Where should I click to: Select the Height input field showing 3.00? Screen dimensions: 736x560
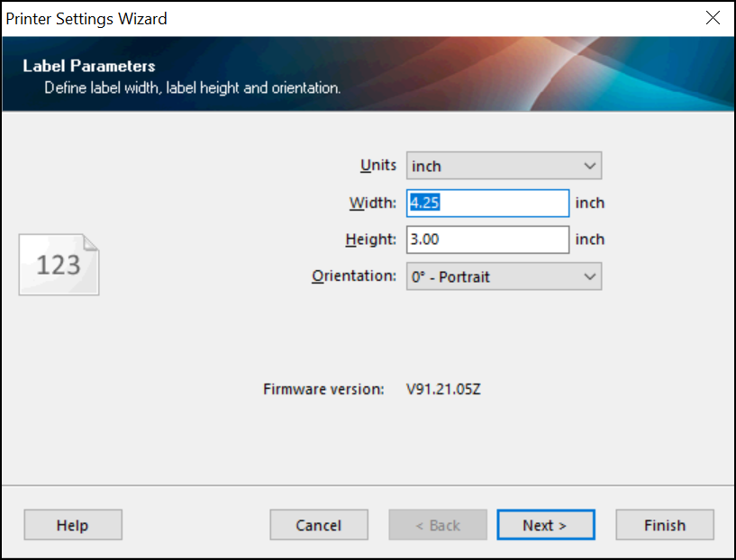pyautogui.click(x=487, y=240)
